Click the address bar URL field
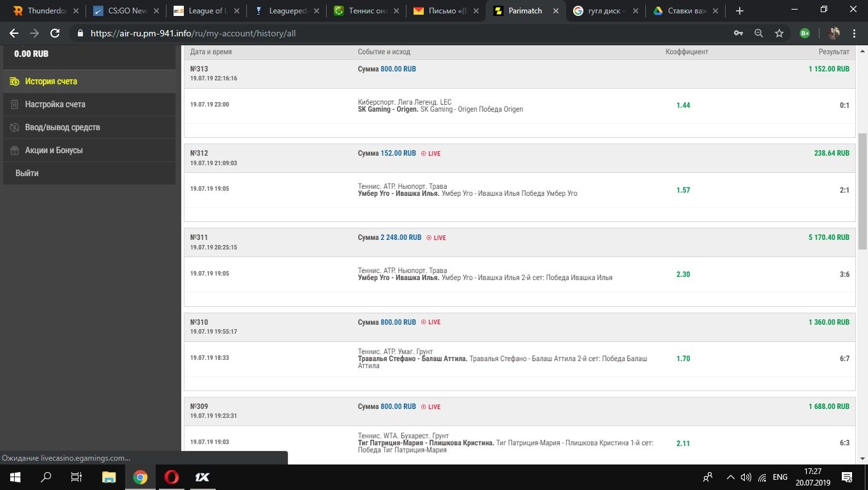Screen dimensions: 868x490 pos(383,33)
